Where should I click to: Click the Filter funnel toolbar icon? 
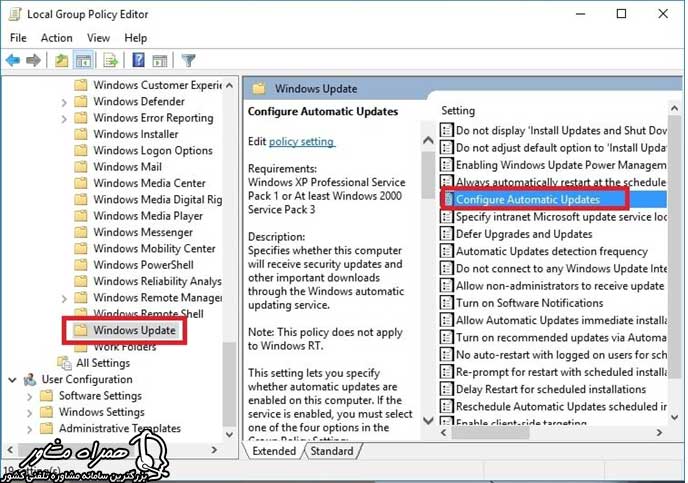pyautogui.click(x=188, y=60)
